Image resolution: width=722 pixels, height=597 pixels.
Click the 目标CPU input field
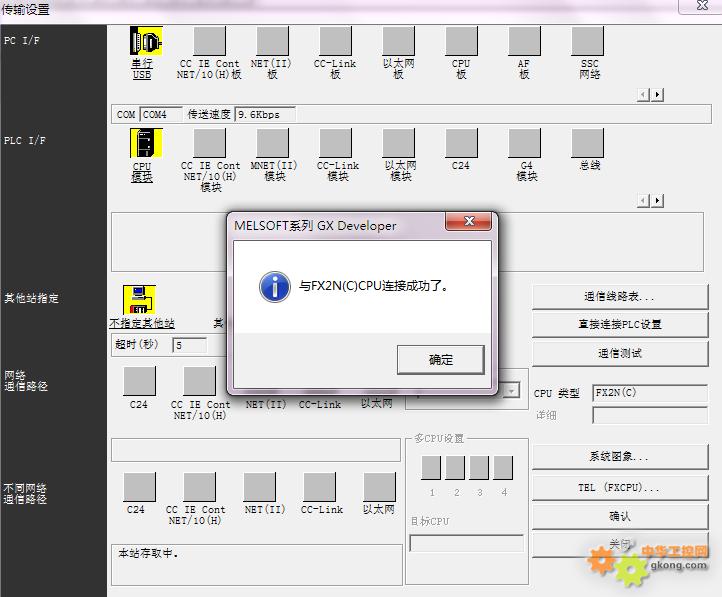466,543
